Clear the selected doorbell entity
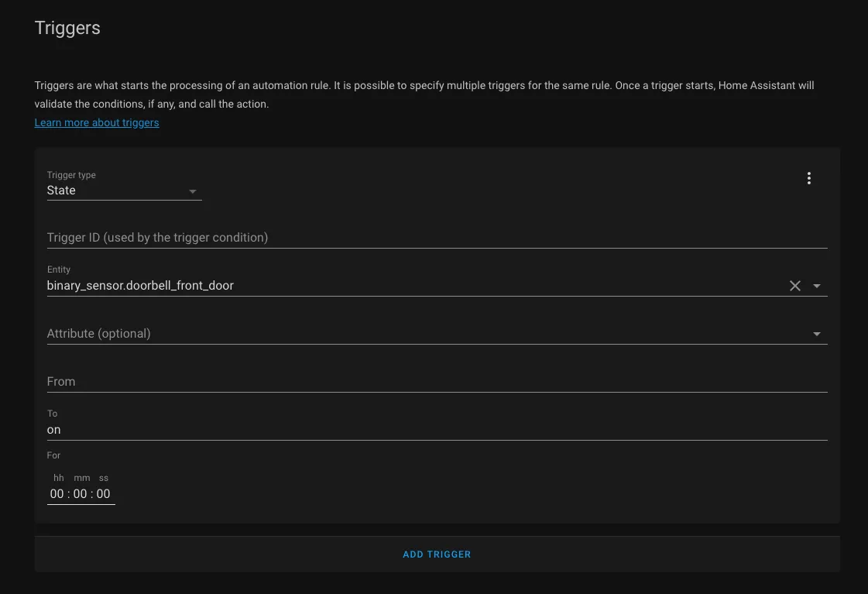 (794, 286)
